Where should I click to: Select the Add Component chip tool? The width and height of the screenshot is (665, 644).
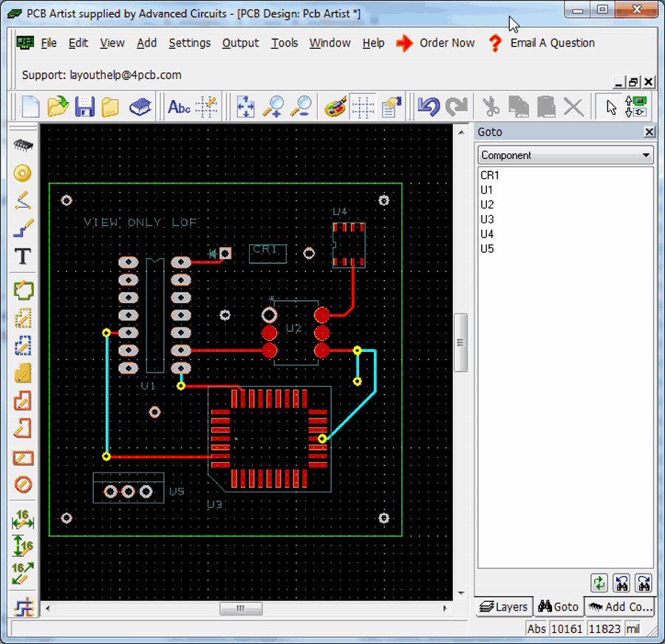pyautogui.click(x=23, y=145)
